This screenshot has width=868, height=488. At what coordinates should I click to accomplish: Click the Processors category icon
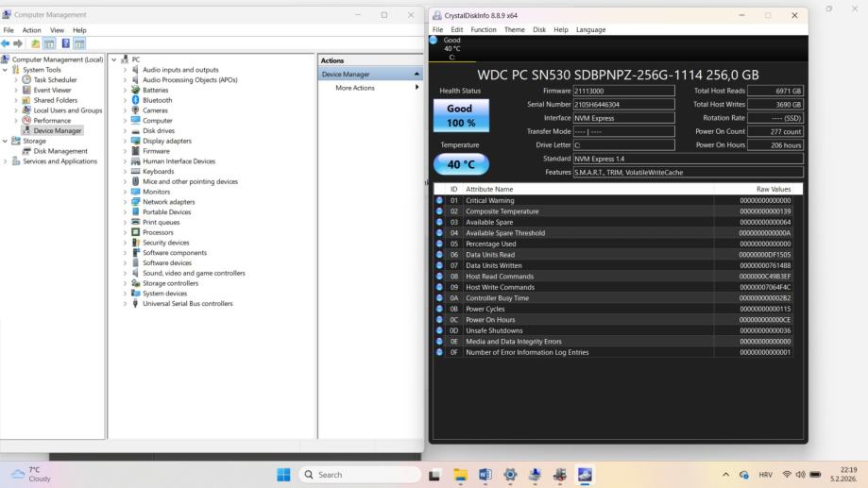pos(136,232)
